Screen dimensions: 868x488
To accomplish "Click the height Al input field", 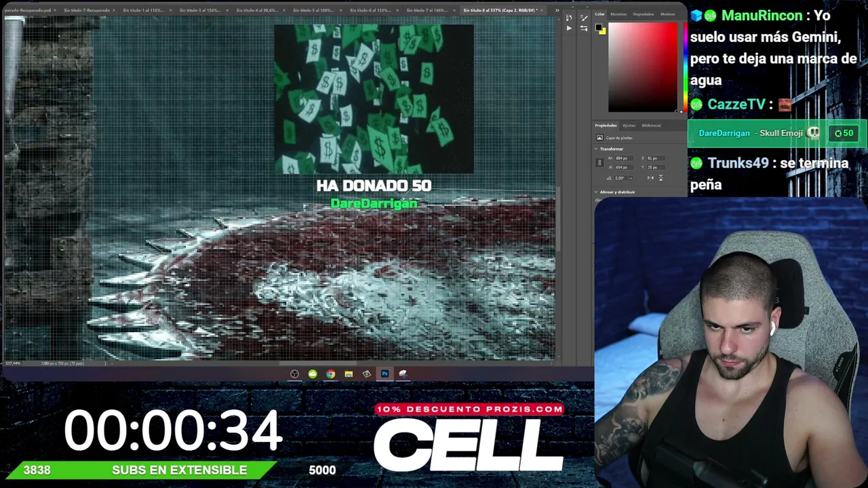I will (x=625, y=167).
